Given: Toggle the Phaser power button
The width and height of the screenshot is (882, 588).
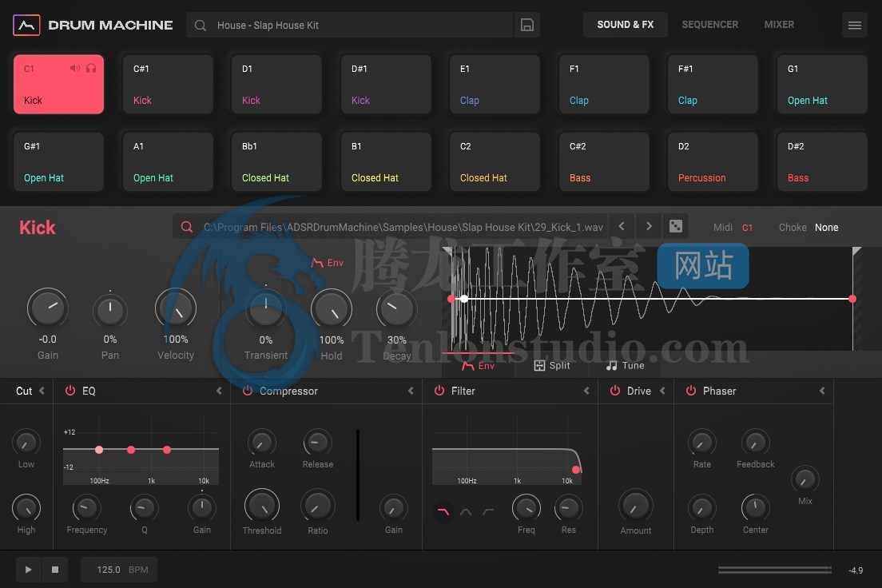Looking at the screenshot, I should click(691, 391).
